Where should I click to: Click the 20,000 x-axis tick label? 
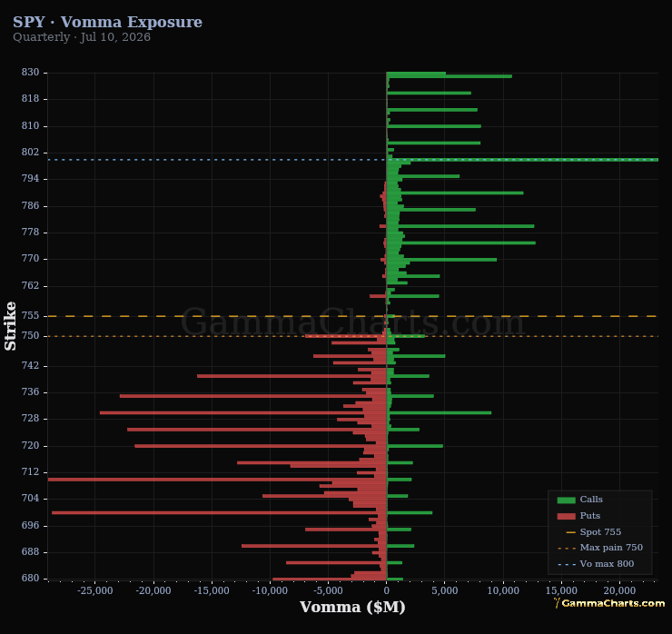point(619,590)
